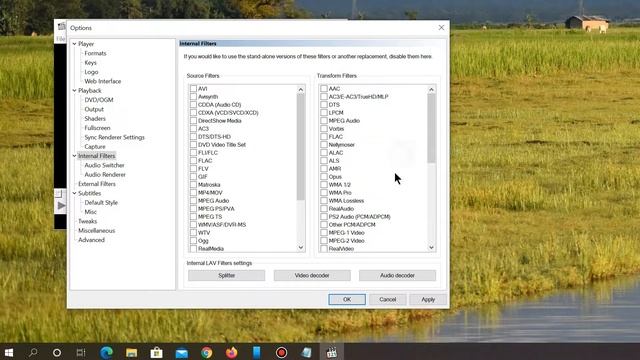This screenshot has height=360, width=640.
Task: Open Microsoft Store taskbar icon
Action: click(156, 353)
